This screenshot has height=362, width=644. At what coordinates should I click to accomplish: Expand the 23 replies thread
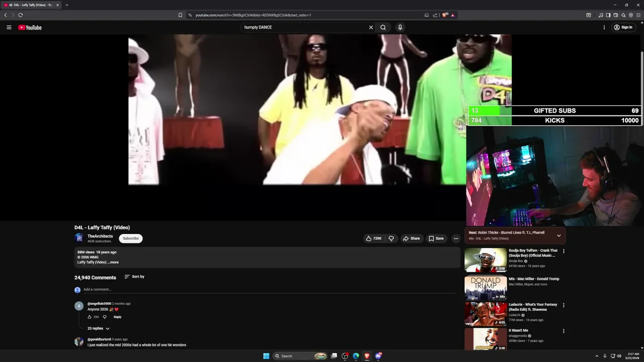coord(99,328)
